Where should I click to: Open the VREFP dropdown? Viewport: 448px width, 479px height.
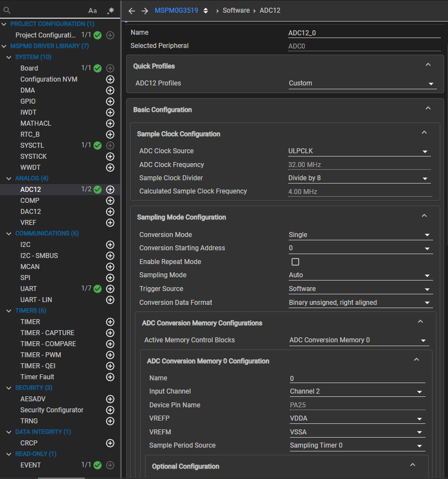coord(357,418)
